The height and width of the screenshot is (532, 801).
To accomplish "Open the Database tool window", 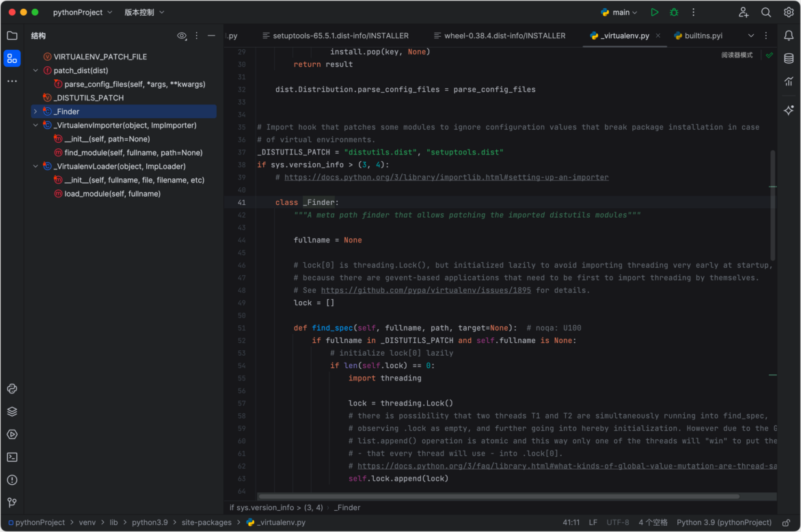I will point(788,59).
